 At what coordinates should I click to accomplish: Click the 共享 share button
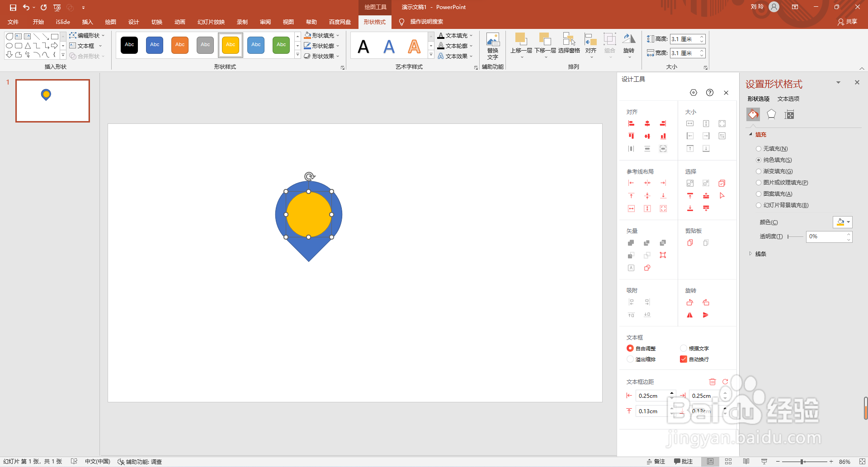pyautogui.click(x=847, y=22)
